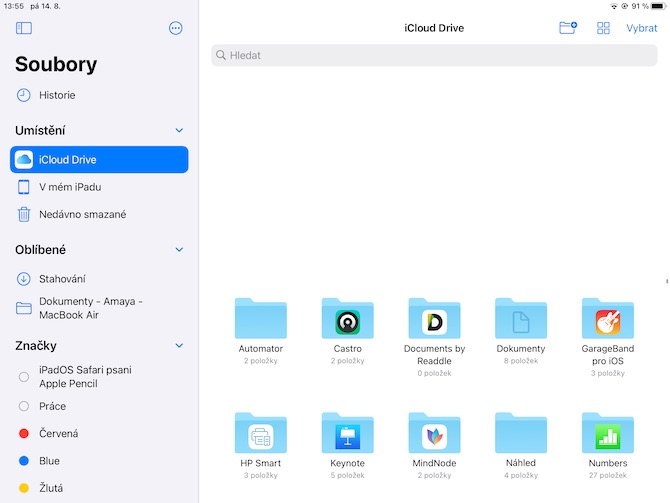Select iCloud Drive location
Image resolution: width=670 pixels, height=503 pixels.
[x=99, y=159]
